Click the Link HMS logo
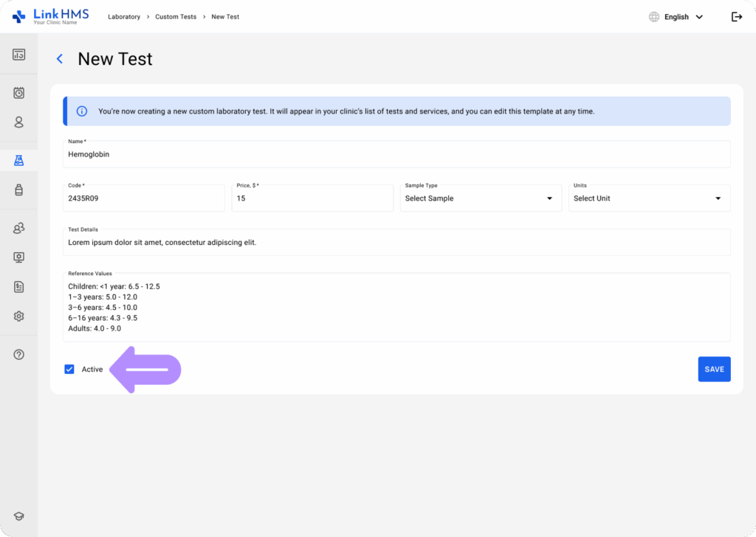756x537 pixels. pos(51,16)
